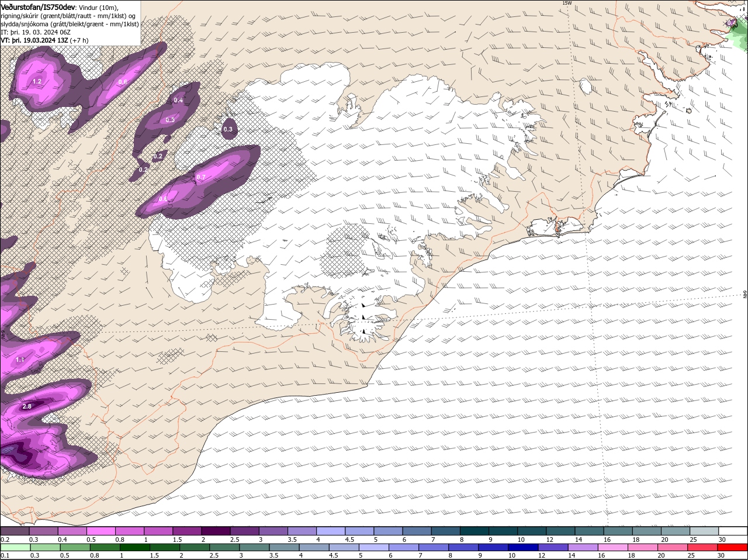This screenshot has height=560, width=748.
Task: Pick the lower-scale grey-green swatch starting at 3
Action: pos(256,547)
